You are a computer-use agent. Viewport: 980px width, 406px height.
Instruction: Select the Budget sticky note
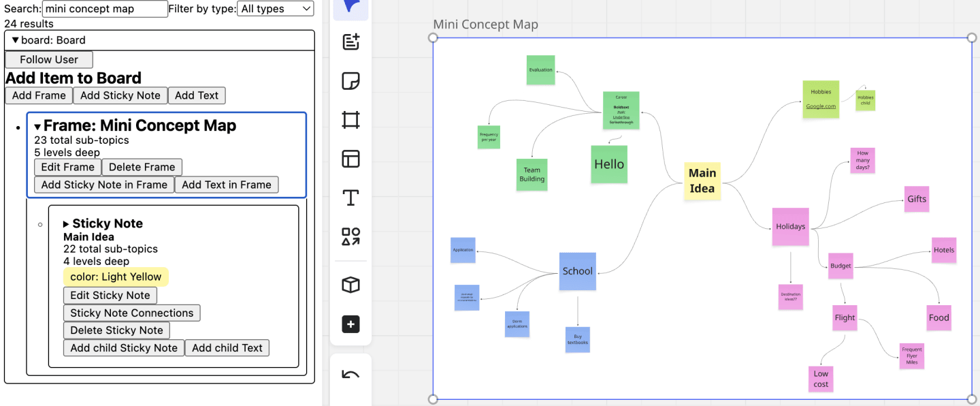[x=840, y=266]
